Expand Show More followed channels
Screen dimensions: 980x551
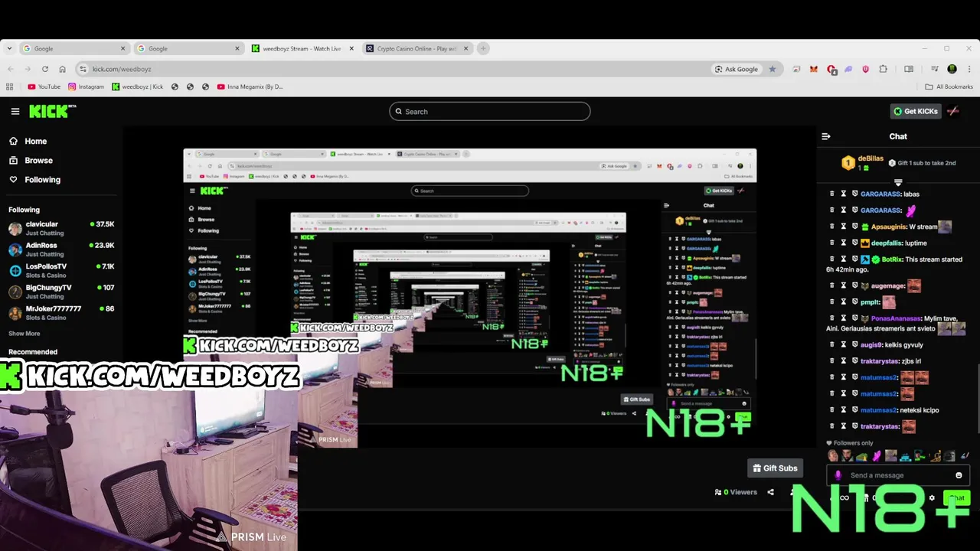click(x=24, y=334)
